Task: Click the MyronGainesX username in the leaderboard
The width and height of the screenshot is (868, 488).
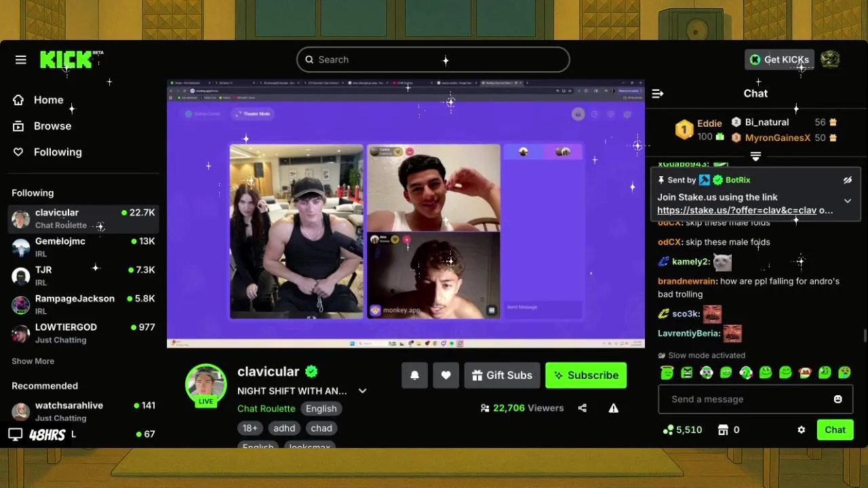Action: 778,138
